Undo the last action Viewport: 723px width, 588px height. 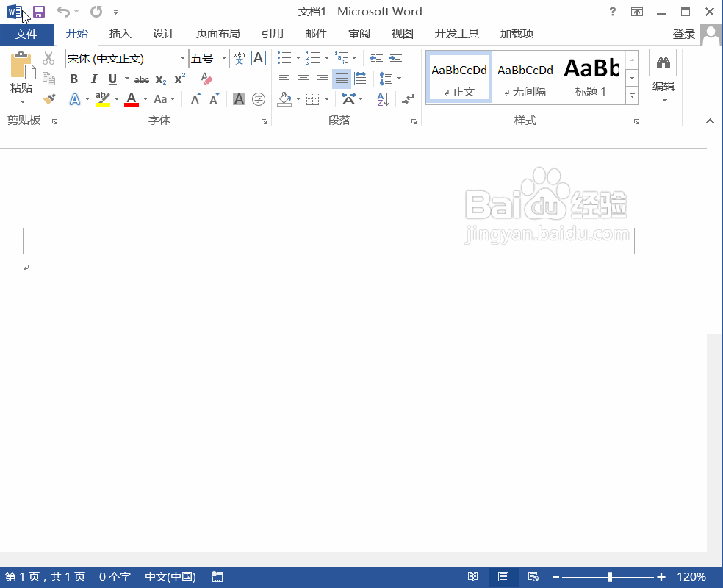[63, 12]
